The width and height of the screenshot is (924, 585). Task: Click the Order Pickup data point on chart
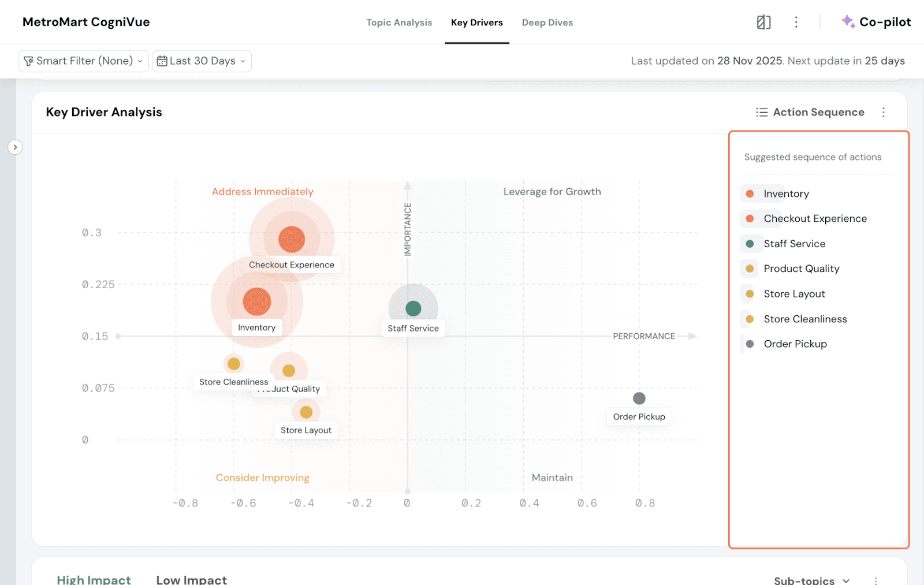(639, 398)
